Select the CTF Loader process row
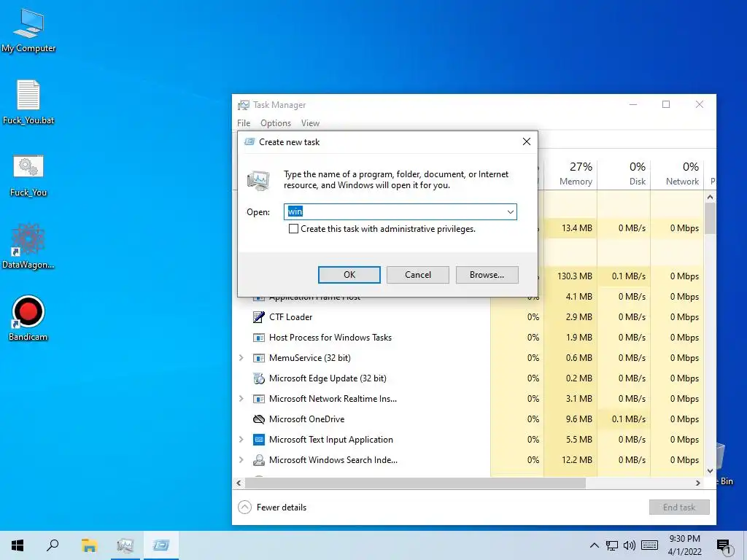This screenshot has height=560, width=747. click(468, 317)
